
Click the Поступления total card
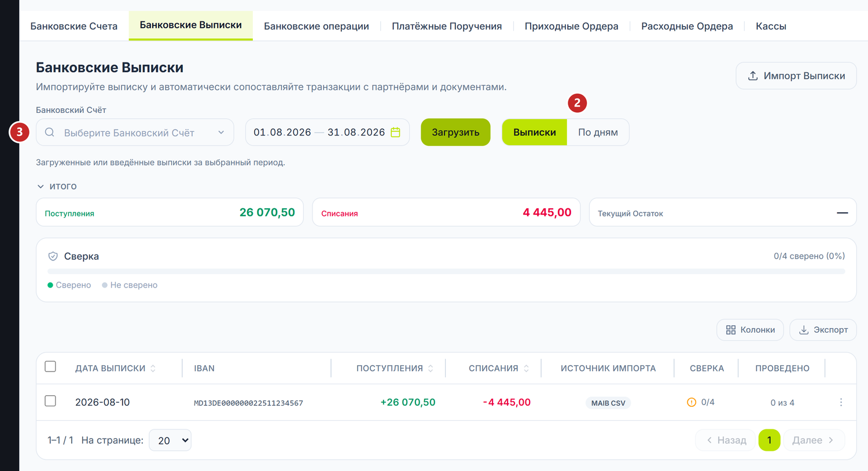click(x=170, y=212)
